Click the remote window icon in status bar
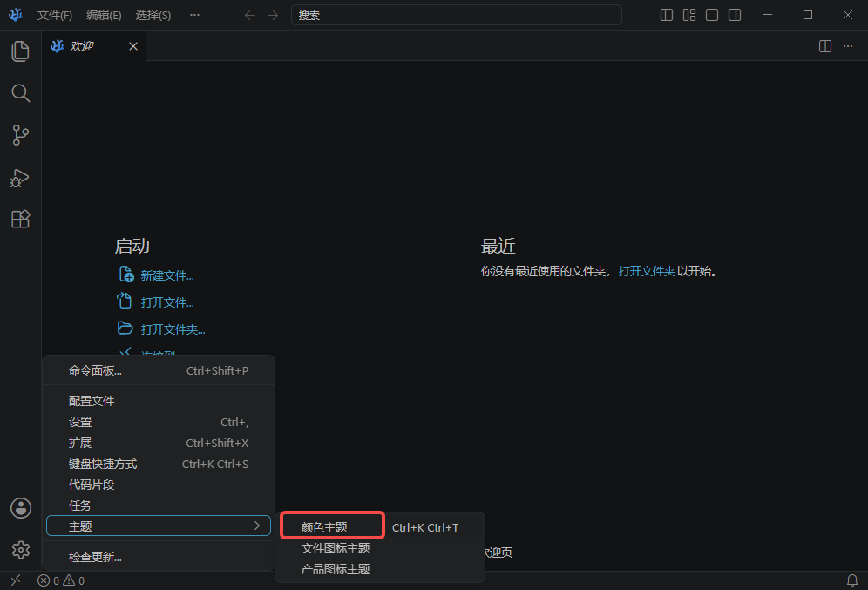This screenshot has width=868, height=590. 16,580
